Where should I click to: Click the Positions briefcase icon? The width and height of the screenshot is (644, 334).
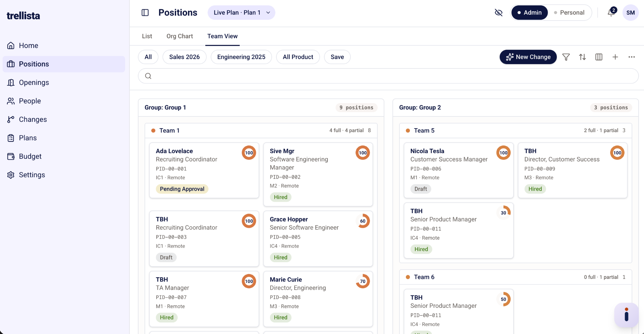click(x=11, y=64)
